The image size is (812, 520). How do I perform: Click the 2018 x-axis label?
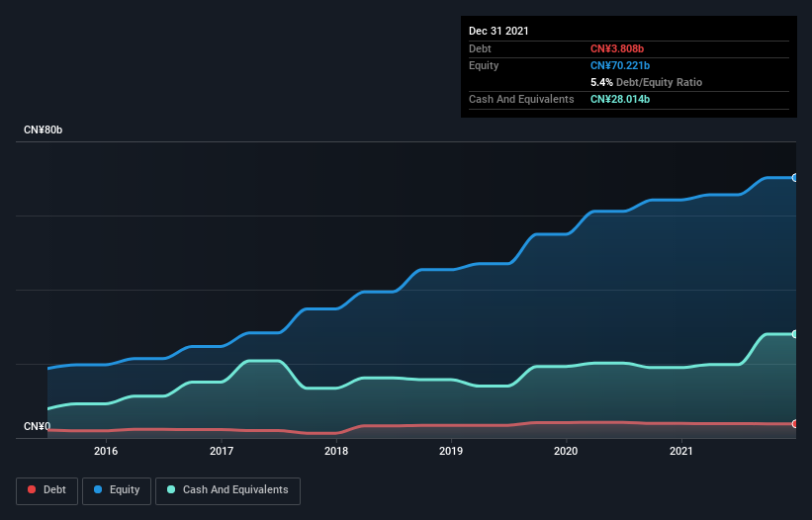[336, 451]
